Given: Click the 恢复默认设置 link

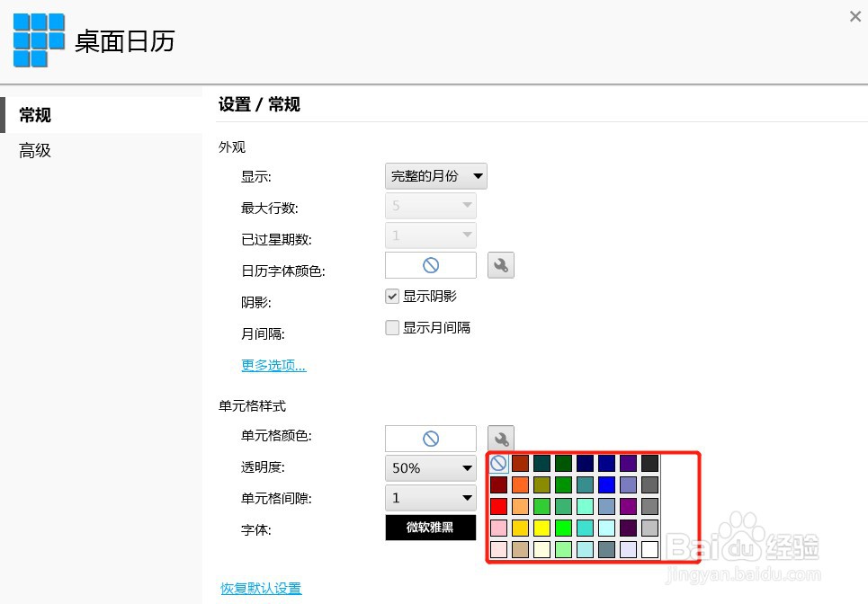Looking at the screenshot, I should pyautogui.click(x=260, y=588).
